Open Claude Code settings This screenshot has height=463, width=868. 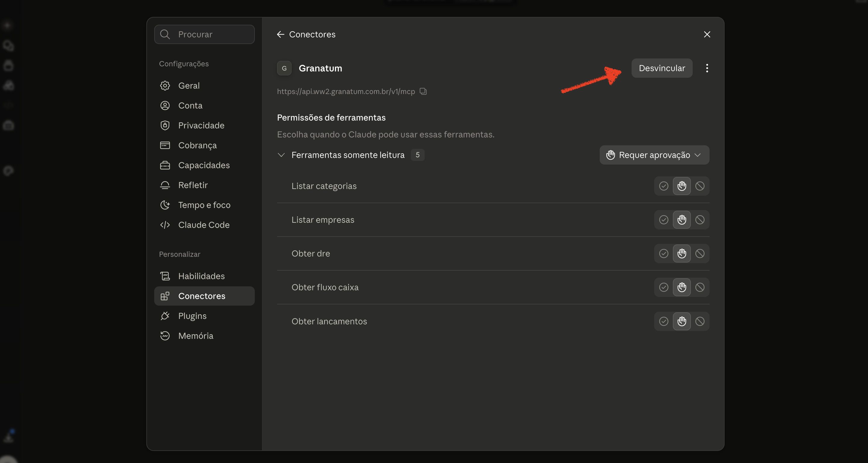point(205,225)
